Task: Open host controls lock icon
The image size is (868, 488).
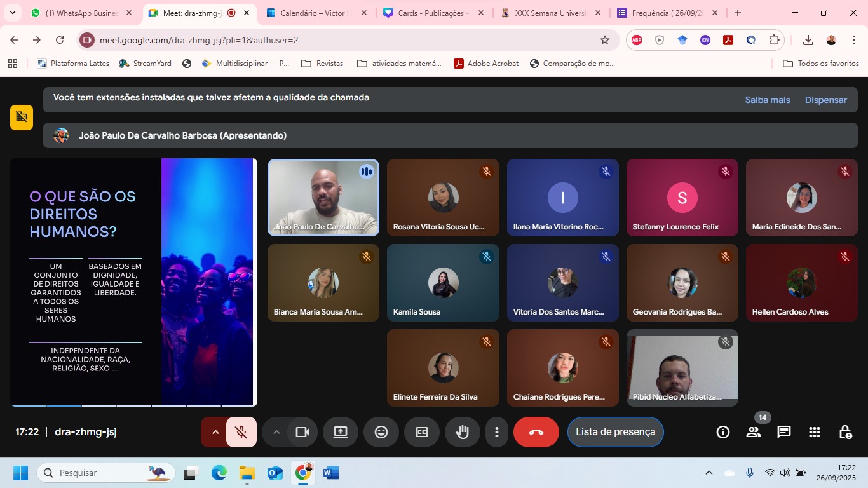Action: [845, 432]
